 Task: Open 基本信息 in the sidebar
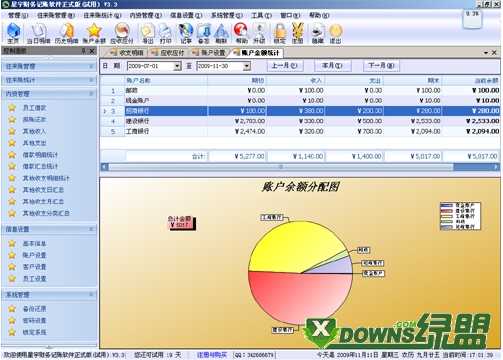click(x=34, y=243)
